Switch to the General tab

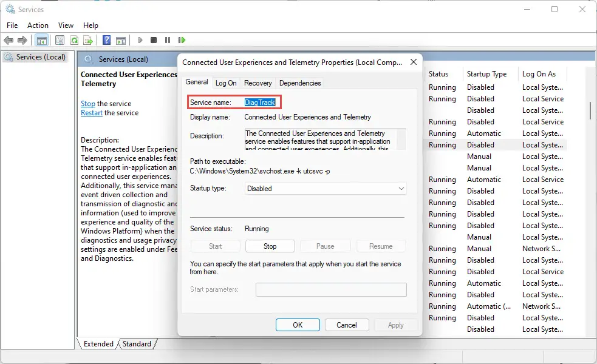click(x=196, y=82)
